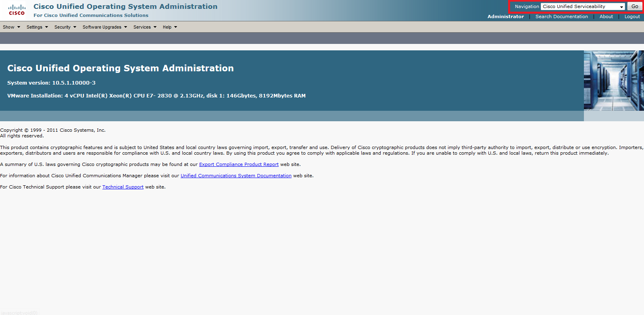The image size is (644, 315).
Task: Click the Go button
Action: tap(635, 6)
